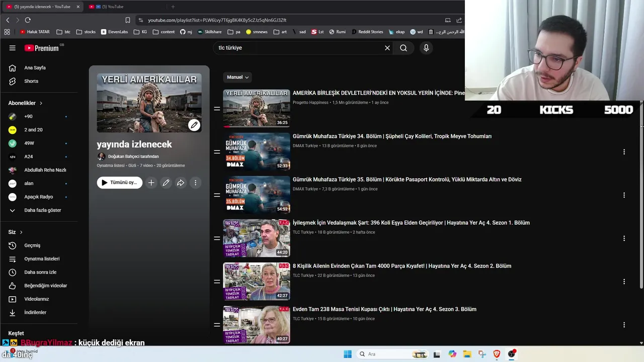This screenshot has width=644, height=362.
Task: Open Brave browser from taskbar
Action: point(497,354)
